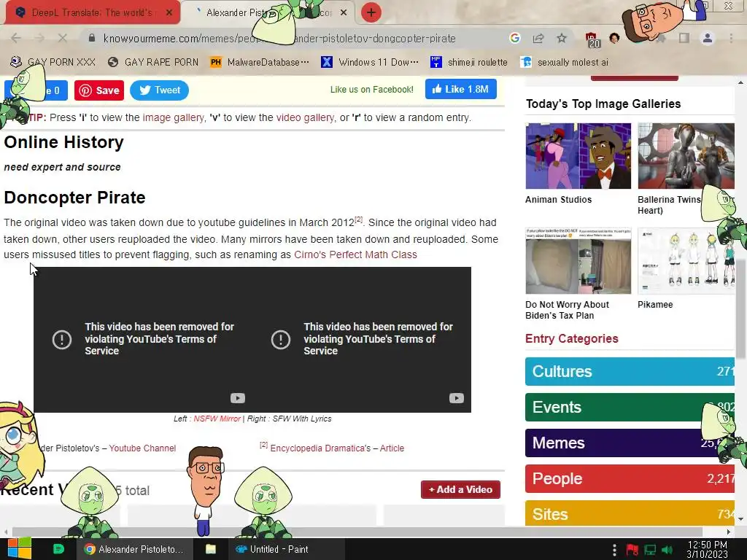This screenshot has width=747, height=560.
Task: Open the Animan Studios gallery thumbnail
Action: click(x=578, y=156)
